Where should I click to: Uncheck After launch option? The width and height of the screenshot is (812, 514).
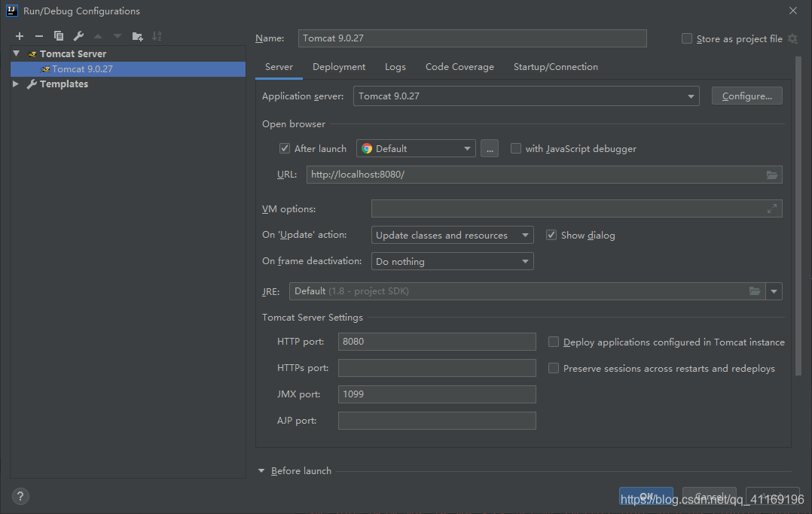click(285, 148)
